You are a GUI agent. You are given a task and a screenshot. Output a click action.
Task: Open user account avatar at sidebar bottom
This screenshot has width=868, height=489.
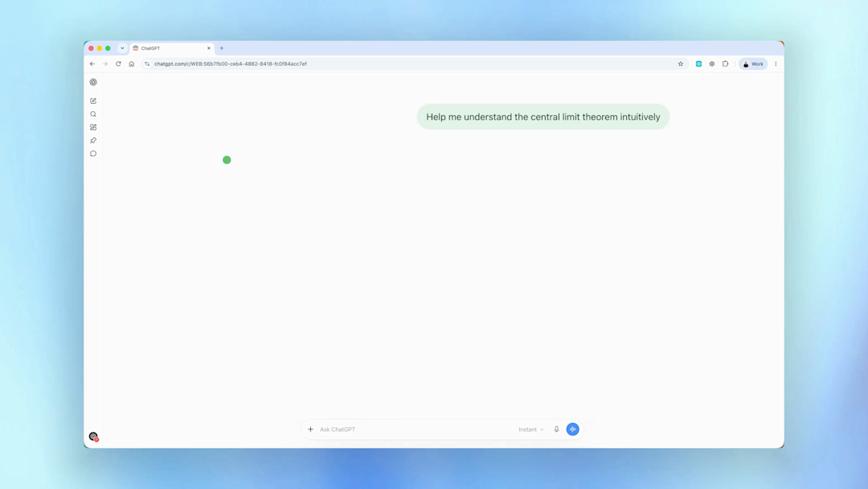pyautogui.click(x=93, y=437)
